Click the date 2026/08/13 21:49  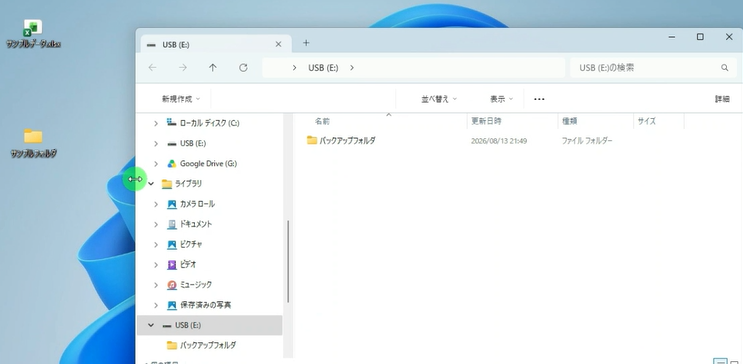(x=499, y=141)
